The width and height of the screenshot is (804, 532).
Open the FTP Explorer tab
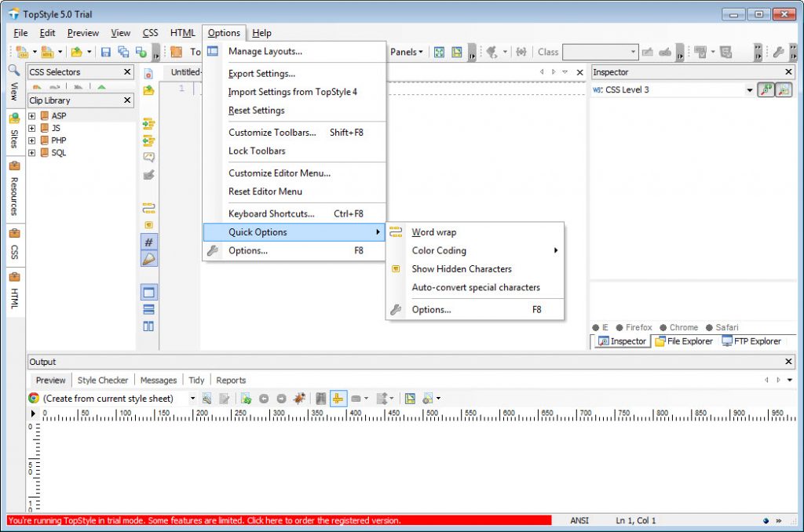click(x=751, y=341)
